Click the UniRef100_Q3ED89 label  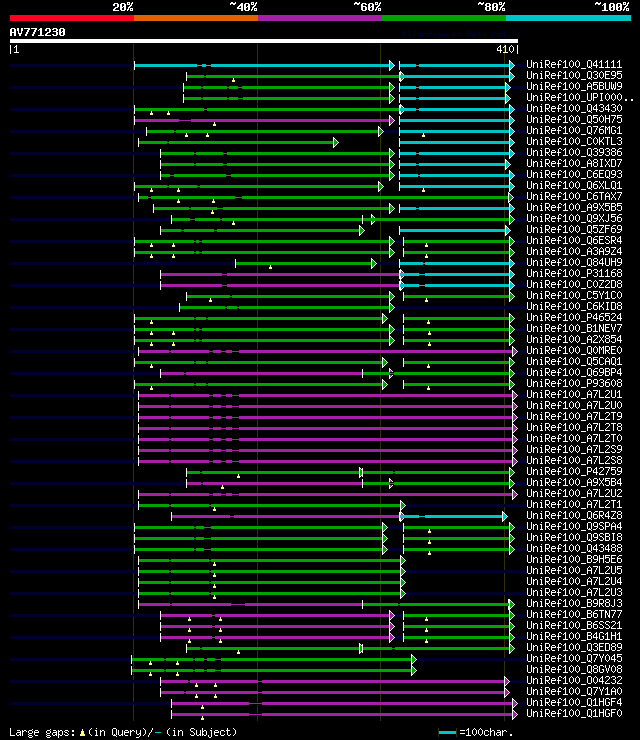tap(574, 648)
